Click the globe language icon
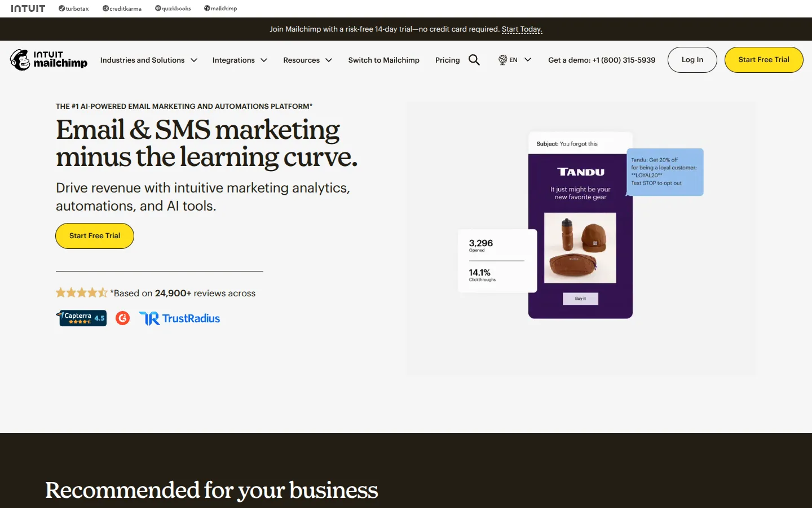The height and width of the screenshot is (508, 812). click(502, 60)
